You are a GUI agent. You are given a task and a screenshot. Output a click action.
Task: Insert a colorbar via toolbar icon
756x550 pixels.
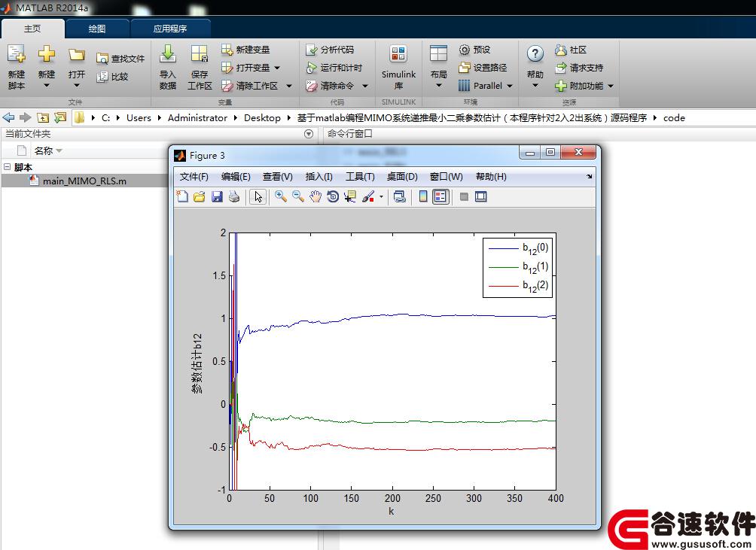[423, 196]
